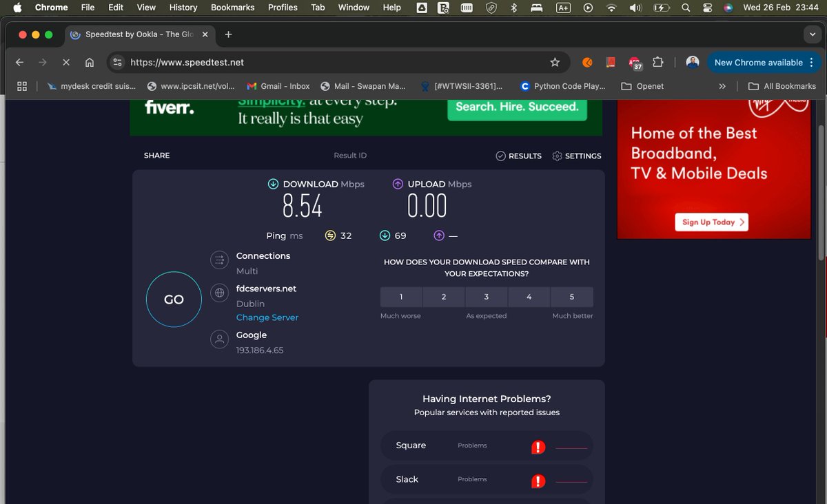Rate download speed as 5 Much better
The width and height of the screenshot is (827, 504).
(x=572, y=296)
